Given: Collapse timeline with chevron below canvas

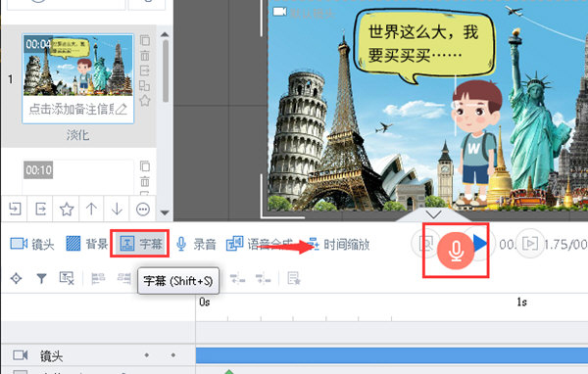Looking at the screenshot, I should coord(433,215).
